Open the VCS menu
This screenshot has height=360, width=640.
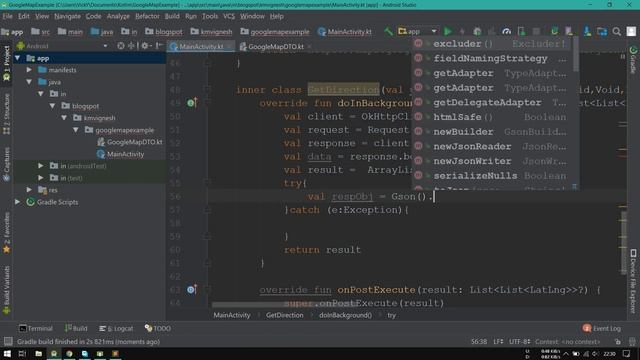click(229, 16)
